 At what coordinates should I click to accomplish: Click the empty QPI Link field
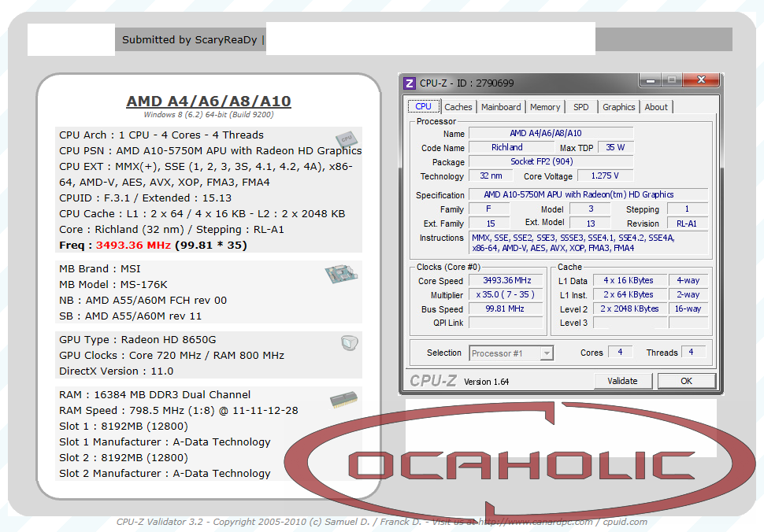tap(506, 323)
